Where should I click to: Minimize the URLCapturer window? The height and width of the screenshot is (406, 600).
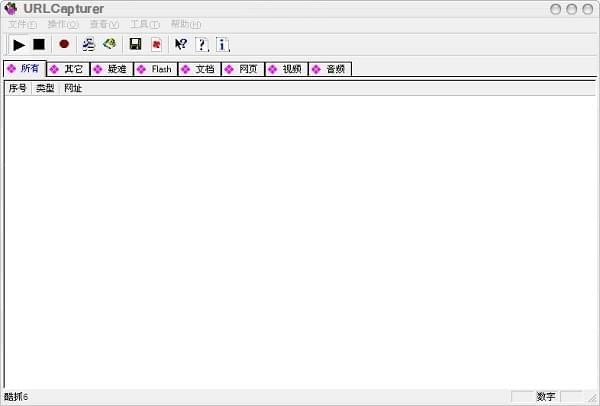555,9
